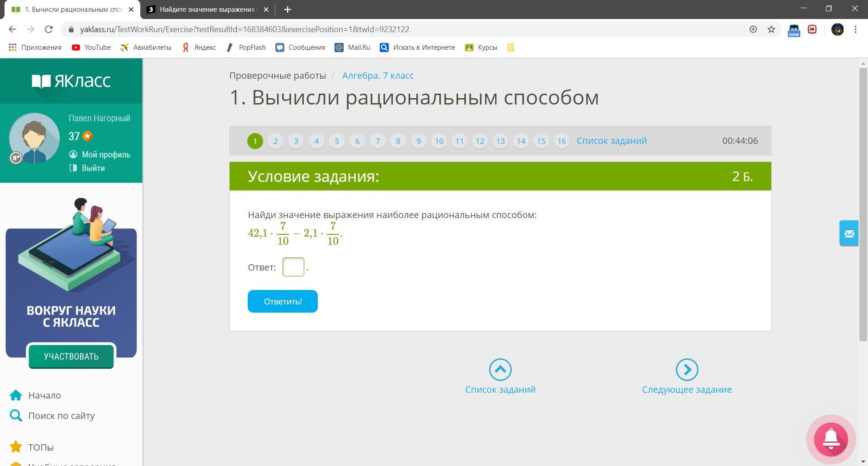The width and height of the screenshot is (868, 466).
Task: Go to Начало menu item
Action: [x=44, y=395]
